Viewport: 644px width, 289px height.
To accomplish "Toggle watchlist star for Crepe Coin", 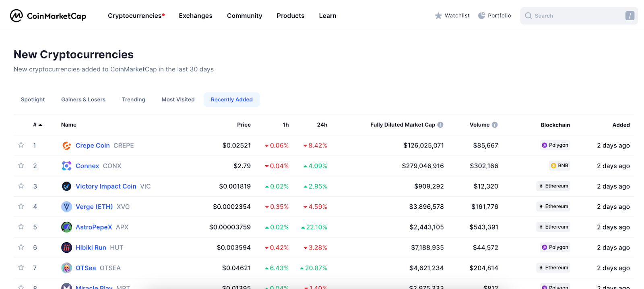I will tap(21, 145).
